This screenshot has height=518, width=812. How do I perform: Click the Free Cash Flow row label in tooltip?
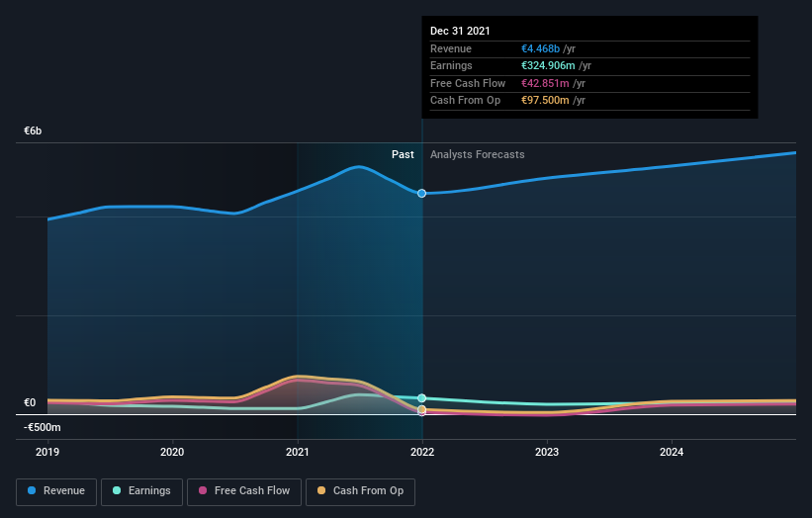tap(468, 83)
